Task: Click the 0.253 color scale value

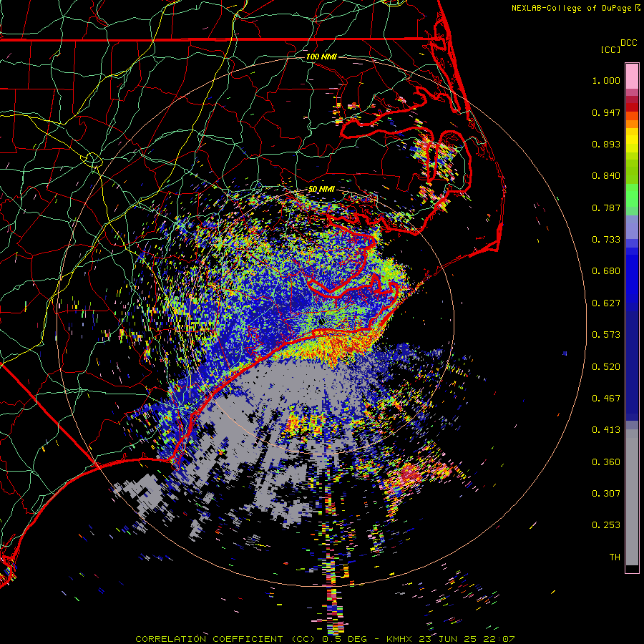Action: coord(606,525)
